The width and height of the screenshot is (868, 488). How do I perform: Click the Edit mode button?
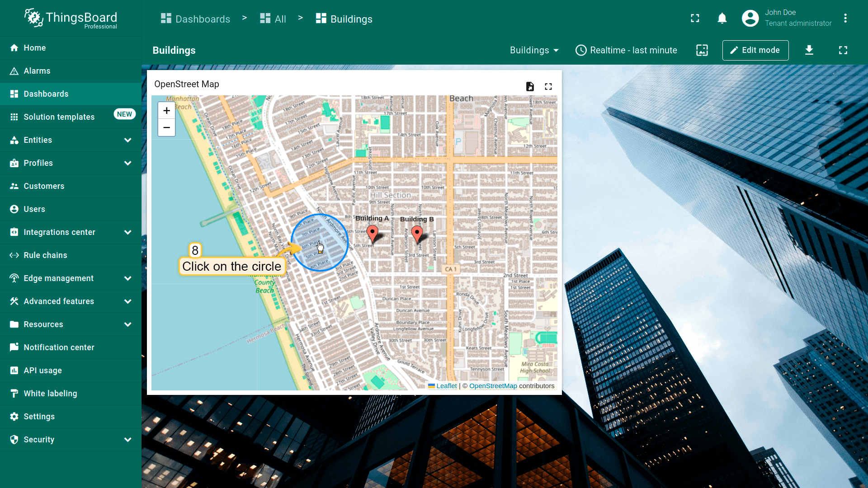point(755,50)
